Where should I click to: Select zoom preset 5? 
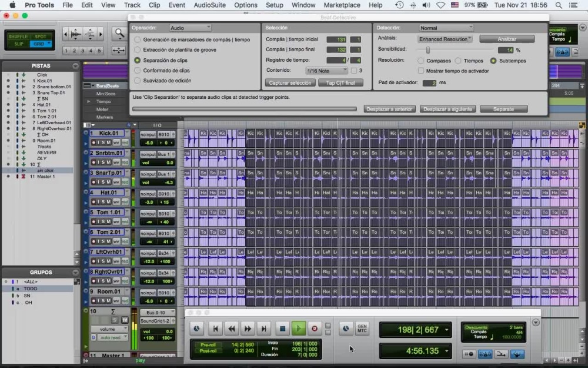click(x=99, y=50)
